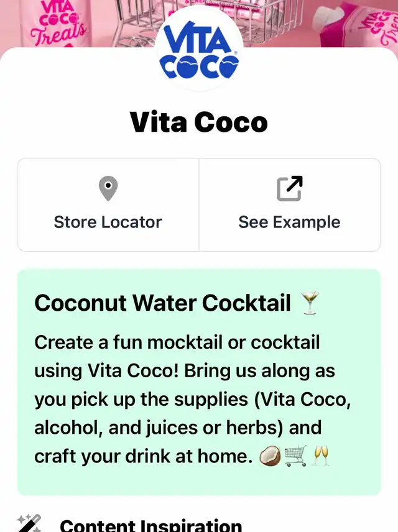Viewport: 398px width, 532px height.
Task: Click the mint green campaign description card
Action: (x=199, y=382)
